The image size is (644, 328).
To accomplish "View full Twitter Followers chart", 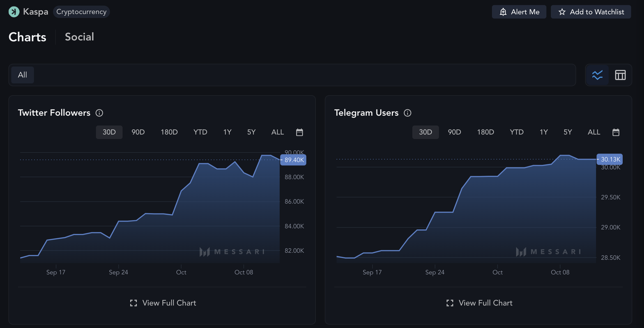I will pos(163,303).
